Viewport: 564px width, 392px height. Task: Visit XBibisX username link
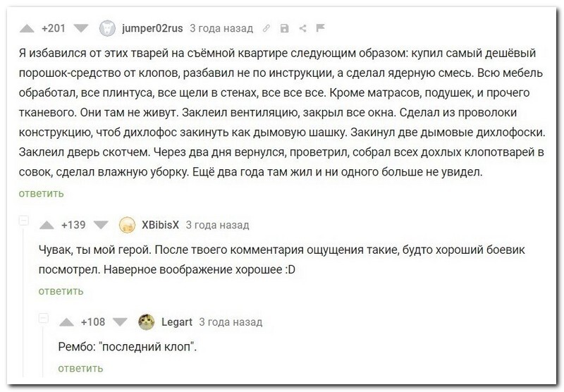click(161, 225)
